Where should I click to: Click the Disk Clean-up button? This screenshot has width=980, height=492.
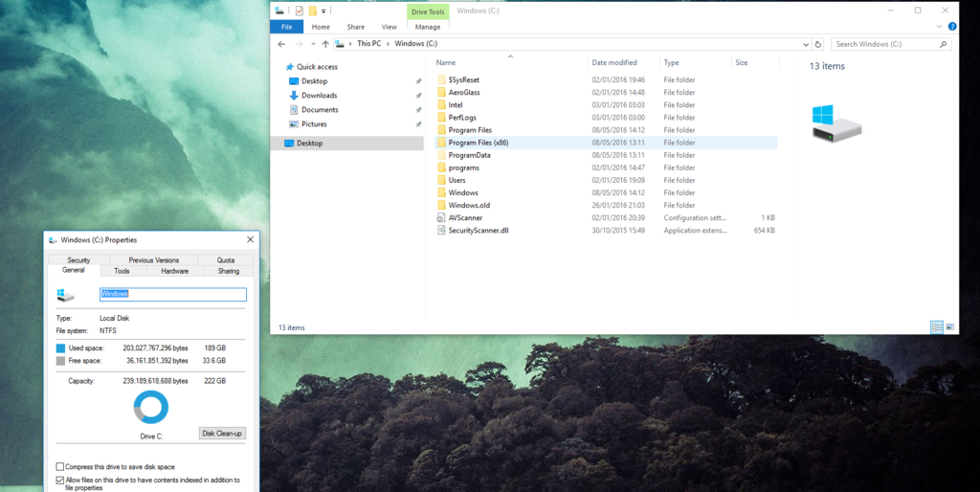click(222, 434)
